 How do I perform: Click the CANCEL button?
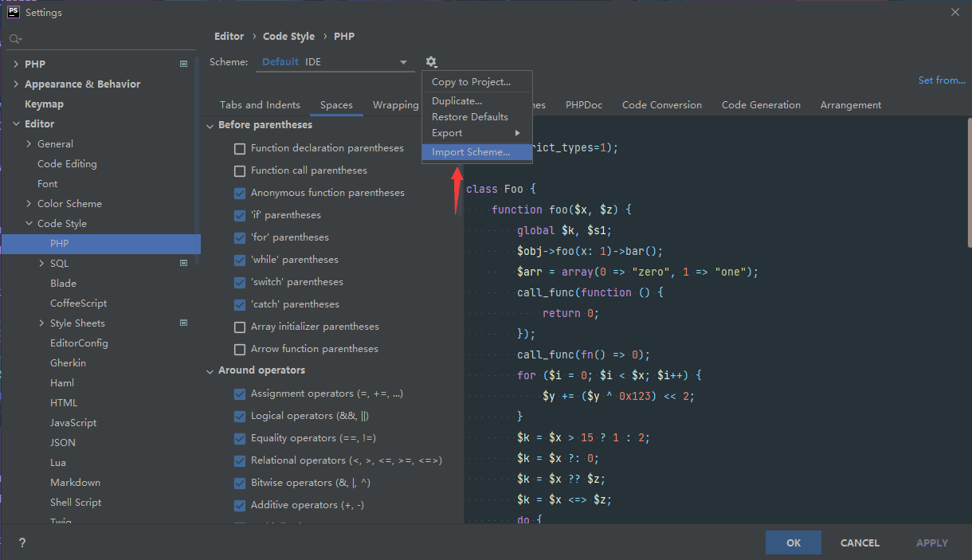860,542
